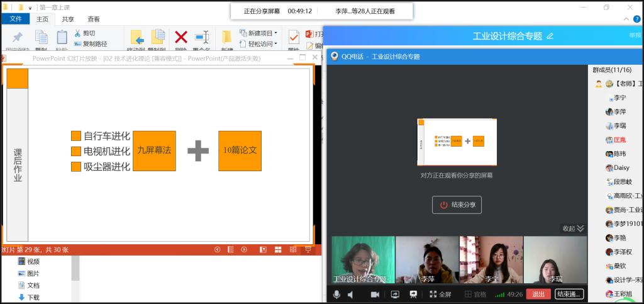This screenshot has height=304, width=644.
Task: Click the presentation whiteboard icon in call toolbar
Action: click(413, 294)
